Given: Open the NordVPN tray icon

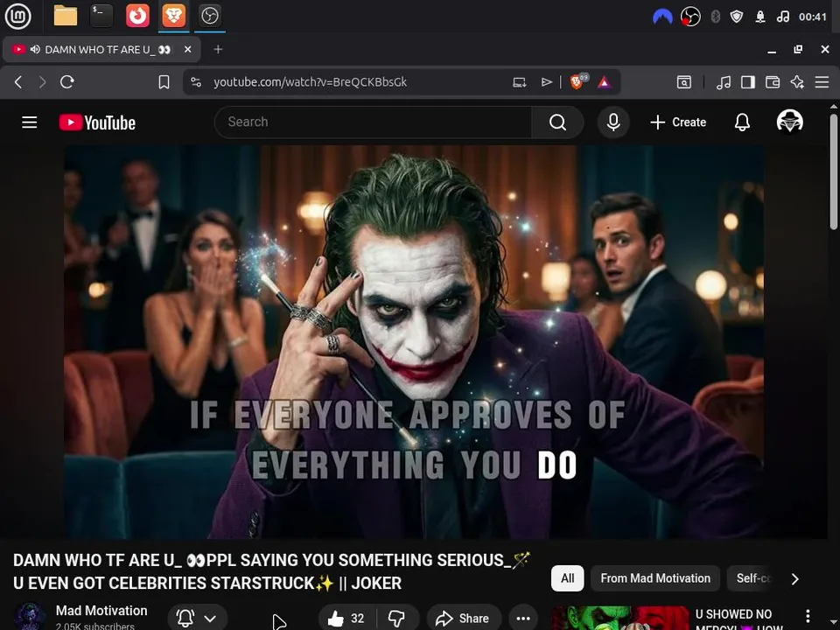Looking at the screenshot, I should pos(662,17).
